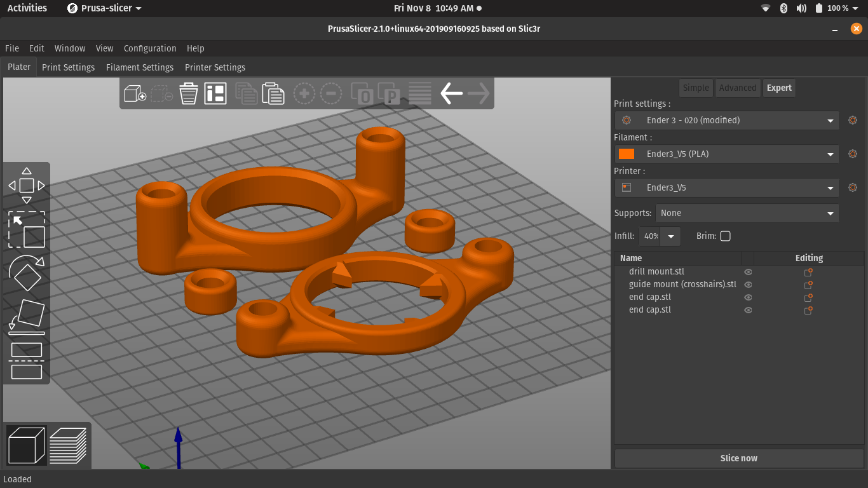Viewport: 868px width, 488px height.
Task: Open printer settings via its gear icon
Action: pyautogui.click(x=853, y=187)
